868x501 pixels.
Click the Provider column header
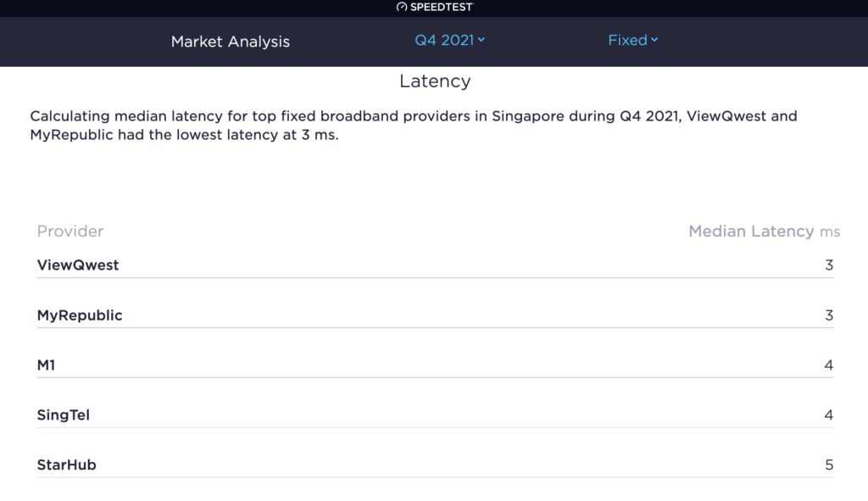pyautogui.click(x=70, y=231)
